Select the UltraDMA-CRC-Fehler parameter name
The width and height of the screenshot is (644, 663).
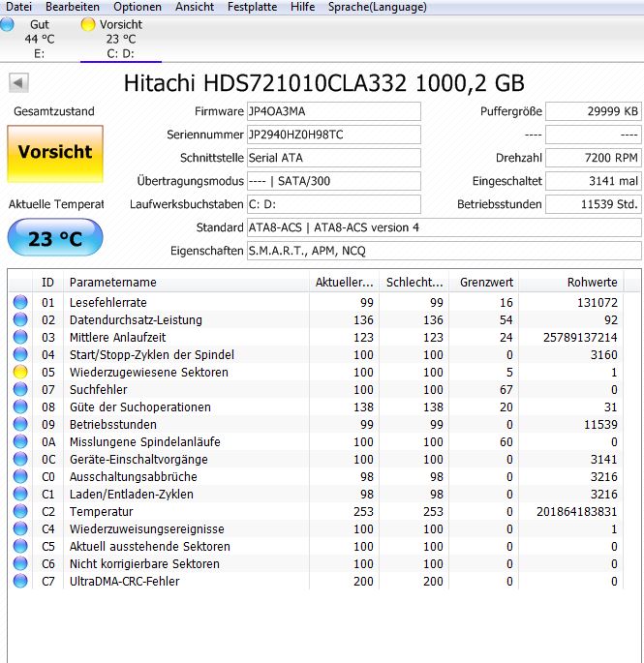[x=125, y=582]
